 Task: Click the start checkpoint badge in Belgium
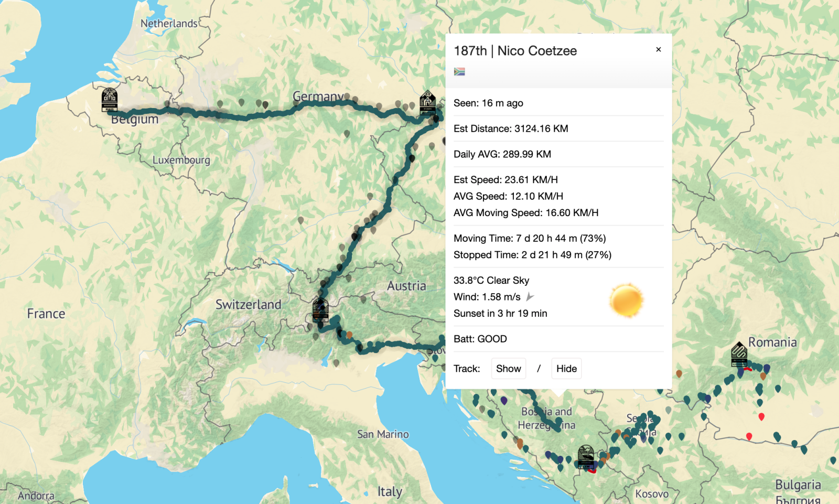click(110, 100)
